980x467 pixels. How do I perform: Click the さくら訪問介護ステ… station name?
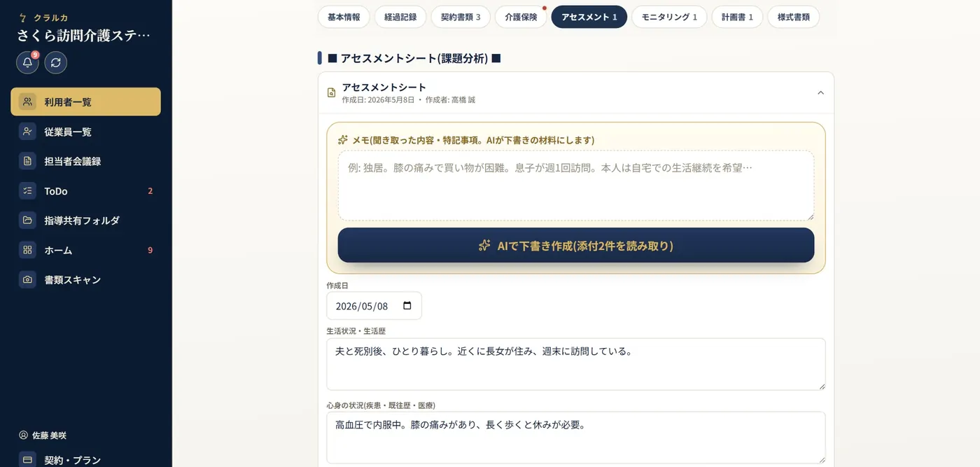[83, 36]
